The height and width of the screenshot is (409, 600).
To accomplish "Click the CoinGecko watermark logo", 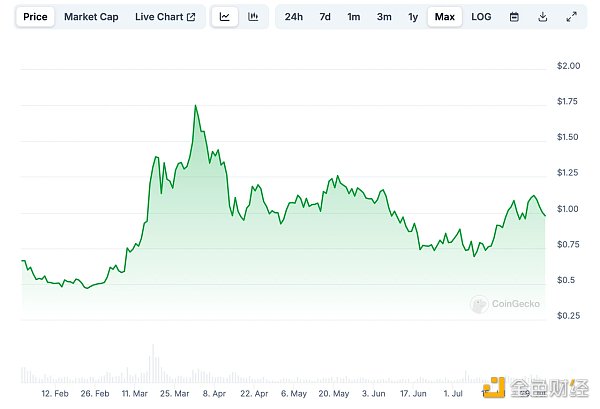I will pyautogui.click(x=508, y=304).
